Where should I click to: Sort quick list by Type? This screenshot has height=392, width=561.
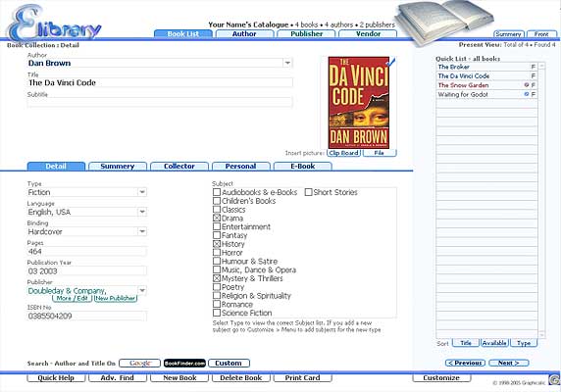pos(524,343)
